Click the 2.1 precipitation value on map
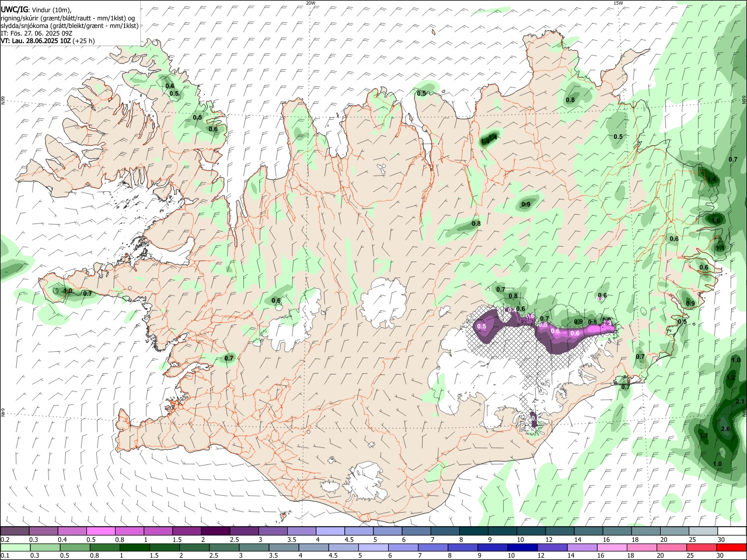747x560 pixels. (x=740, y=401)
